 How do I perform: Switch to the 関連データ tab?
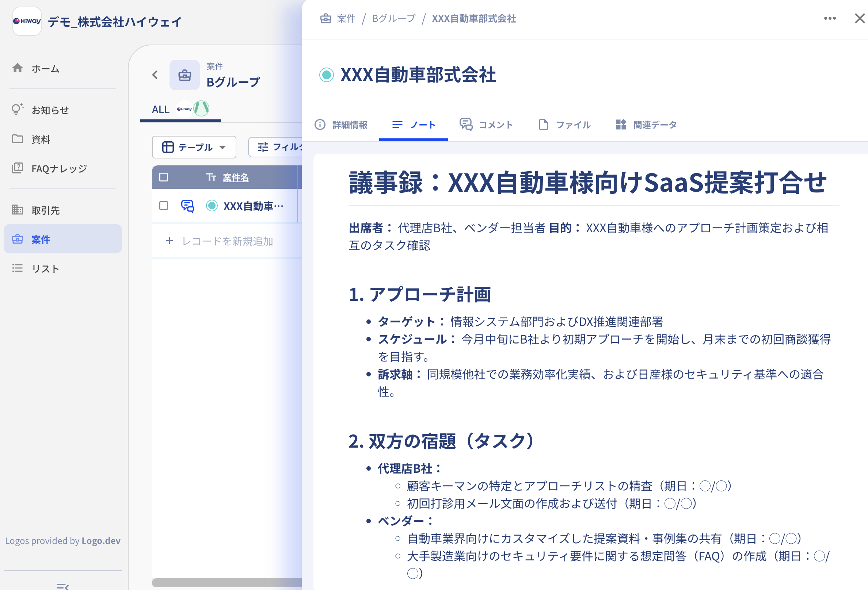click(647, 124)
